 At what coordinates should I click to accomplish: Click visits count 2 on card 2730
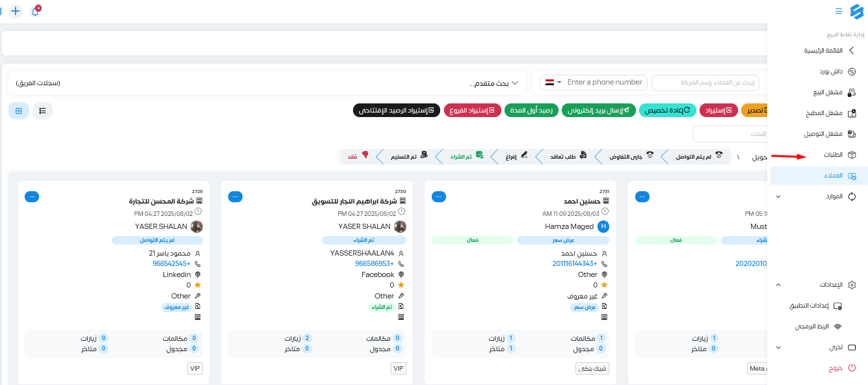[307, 338]
